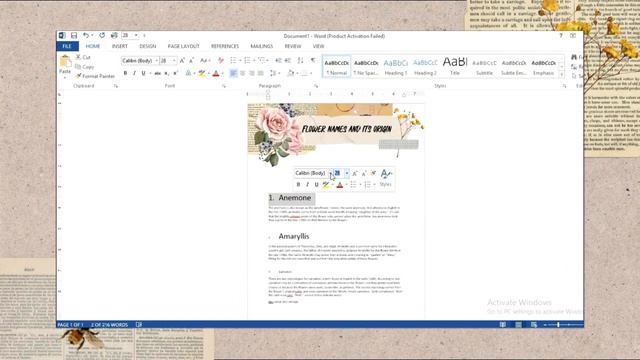The height and width of the screenshot is (360, 640).
Task: Switch to Web Layout view in status bar
Action: 534,324
